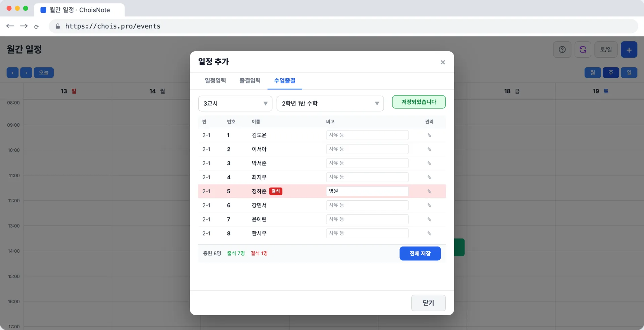This screenshot has width=644, height=330.
Task: Open the 2학년 1반 수학 class dropdown
Action: [x=330, y=104]
